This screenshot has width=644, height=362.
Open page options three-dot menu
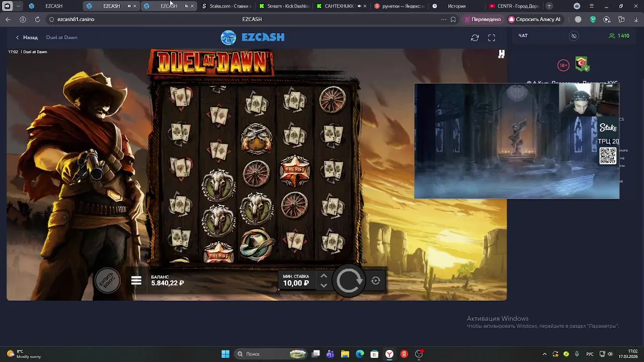click(443, 19)
